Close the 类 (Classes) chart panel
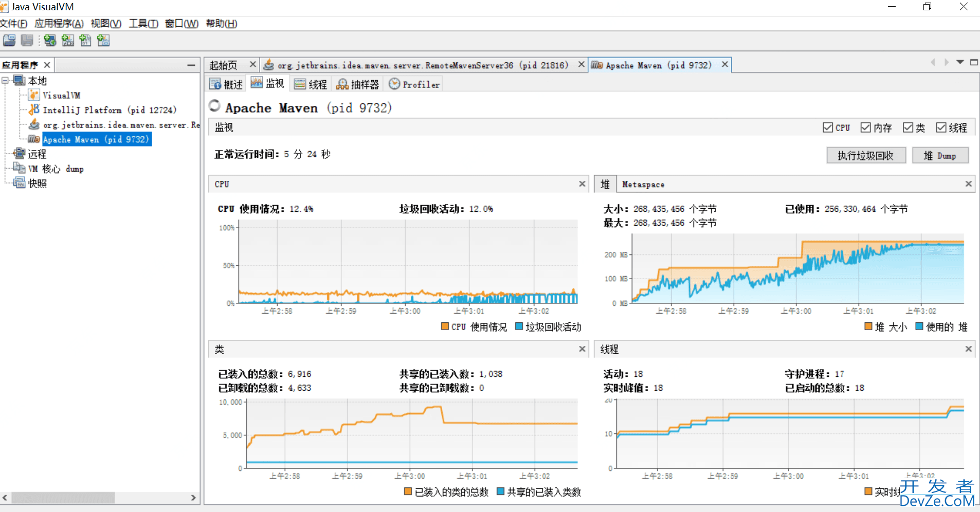The image size is (980, 512). (x=582, y=349)
